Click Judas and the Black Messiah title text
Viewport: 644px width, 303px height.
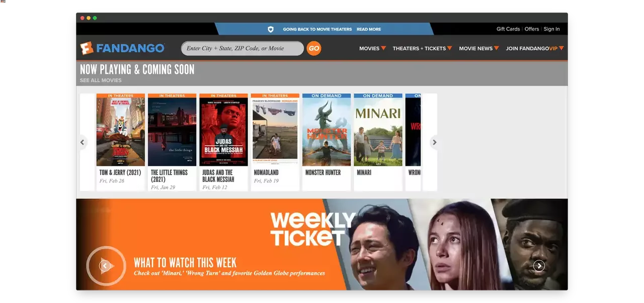[218, 176]
